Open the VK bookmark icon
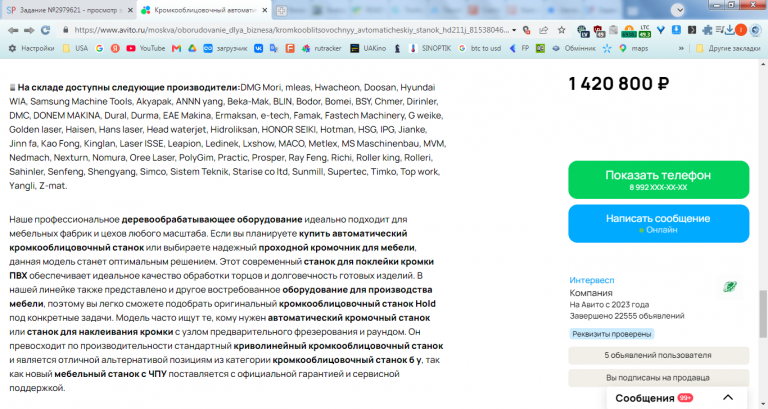The image size is (768, 409). (258, 48)
